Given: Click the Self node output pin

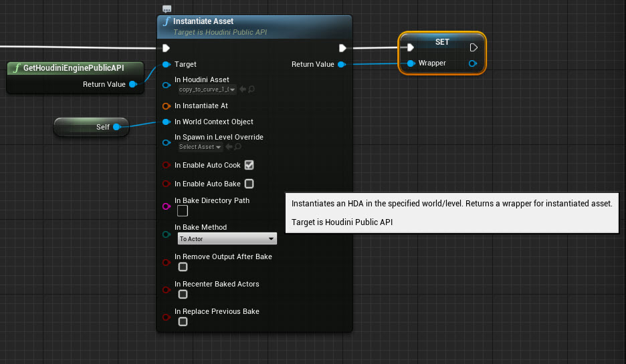Looking at the screenshot, I should [117, 127].
